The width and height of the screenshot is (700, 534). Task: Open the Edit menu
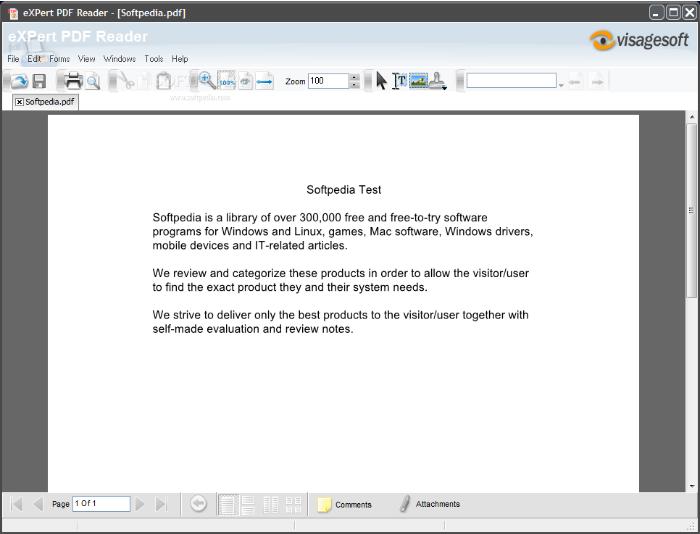pyautogui.click(x=34, y=58)
